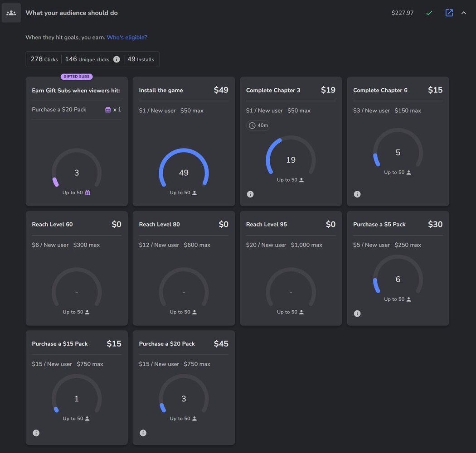Open the external link icon in header
This screenshot has height=453, width=476.
coord(449,13)
